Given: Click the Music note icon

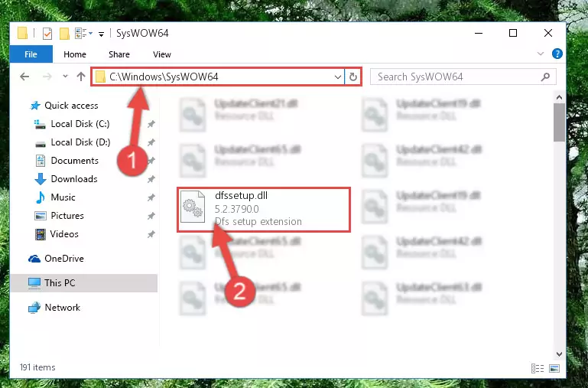Looking at the screenshot, I should [x=40, y=197].
